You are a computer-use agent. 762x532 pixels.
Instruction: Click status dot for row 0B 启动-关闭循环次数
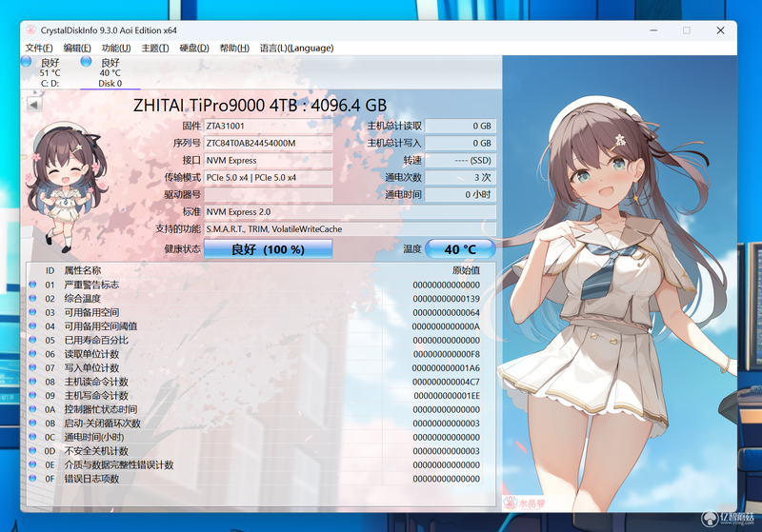[x=32, y=423]
